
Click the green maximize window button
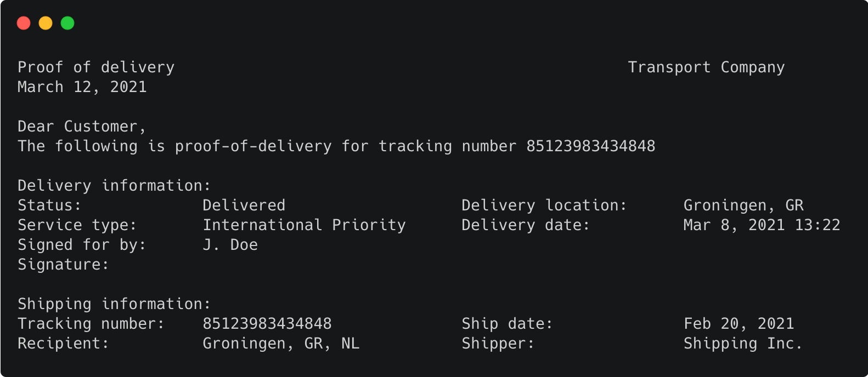click(67, 23)
